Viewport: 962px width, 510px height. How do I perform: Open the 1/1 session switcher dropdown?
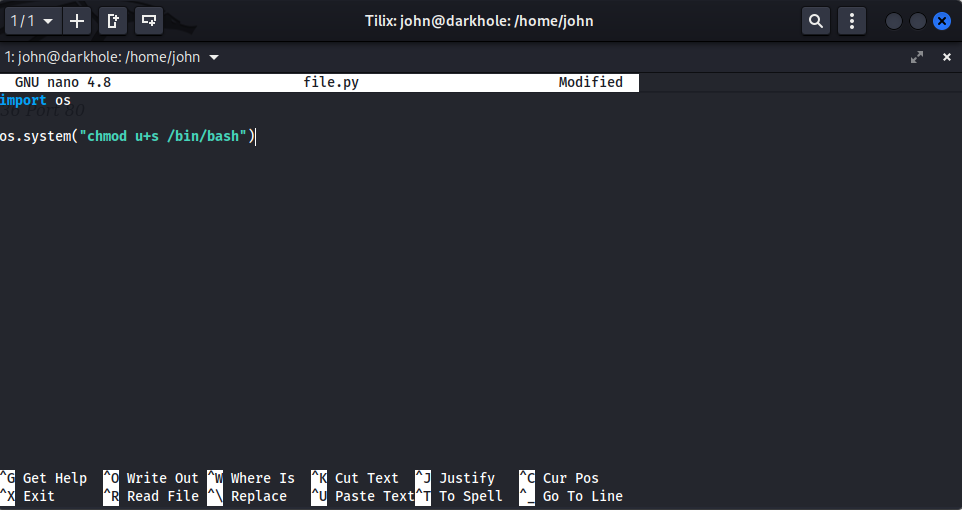coord(31,20)
